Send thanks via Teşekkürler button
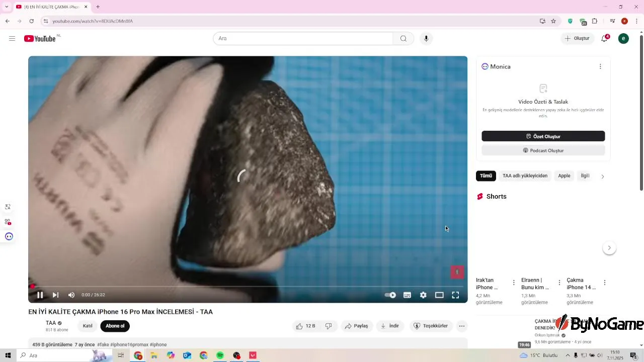This screenshot has width=644, height=362. click(x=431, y=326)
